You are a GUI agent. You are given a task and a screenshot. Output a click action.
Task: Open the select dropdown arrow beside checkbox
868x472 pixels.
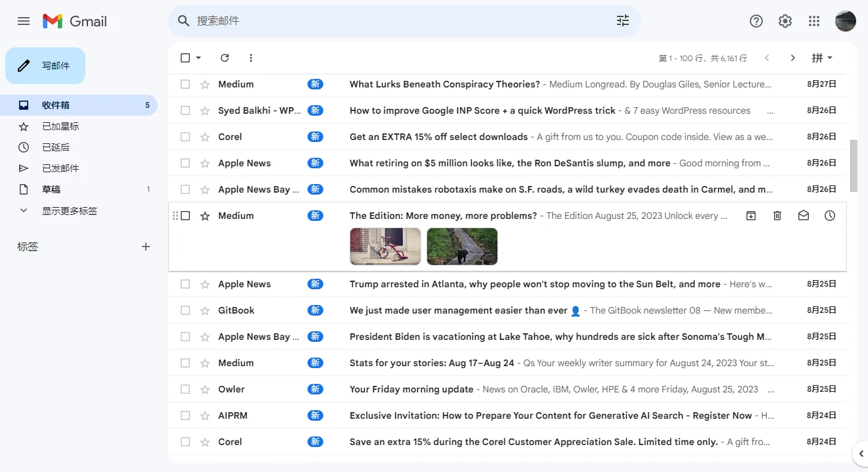(198, 58)
